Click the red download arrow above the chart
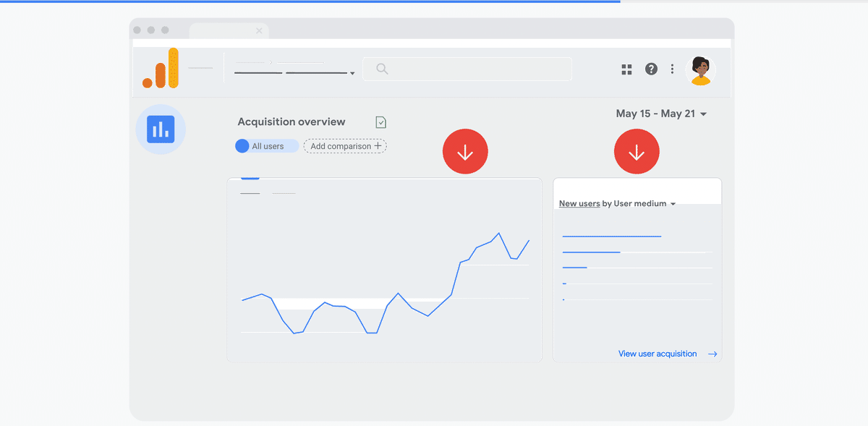 click(x=465, y=151)
